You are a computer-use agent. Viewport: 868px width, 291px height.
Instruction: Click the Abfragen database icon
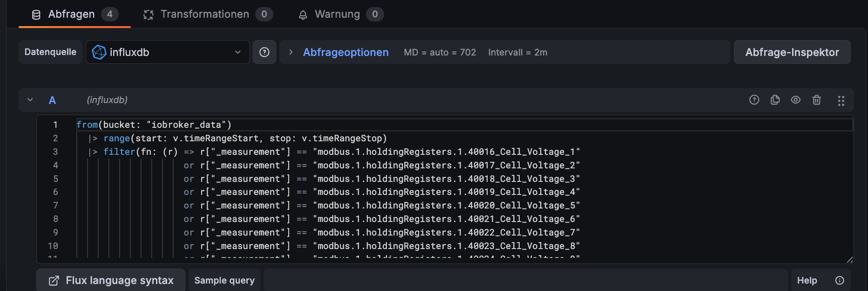point(36,15)
